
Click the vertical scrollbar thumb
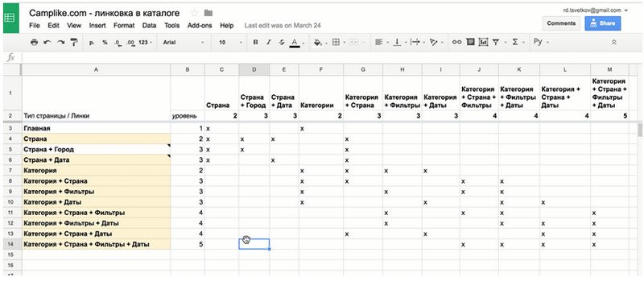640,130
